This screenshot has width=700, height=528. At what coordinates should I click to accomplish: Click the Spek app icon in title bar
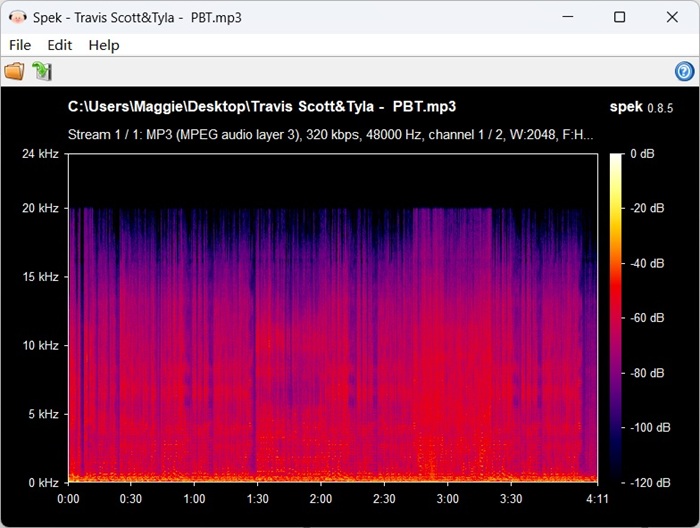17,17
